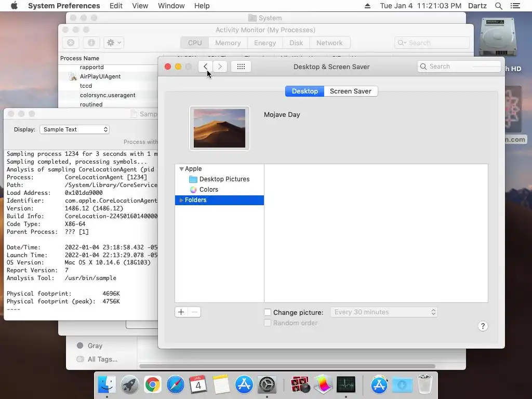Open the Window menu
This screenshot has width=532, height=399.
coord(171,6)
